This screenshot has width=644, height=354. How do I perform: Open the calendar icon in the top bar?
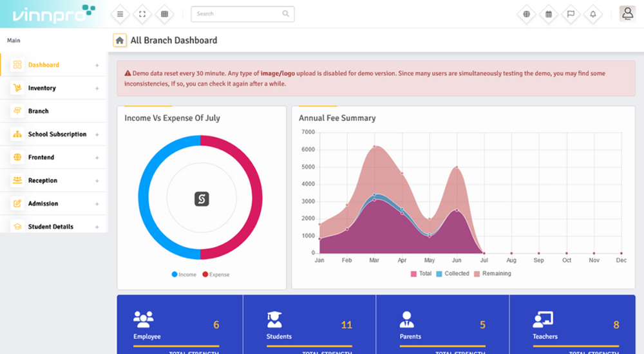click(549, 14)
